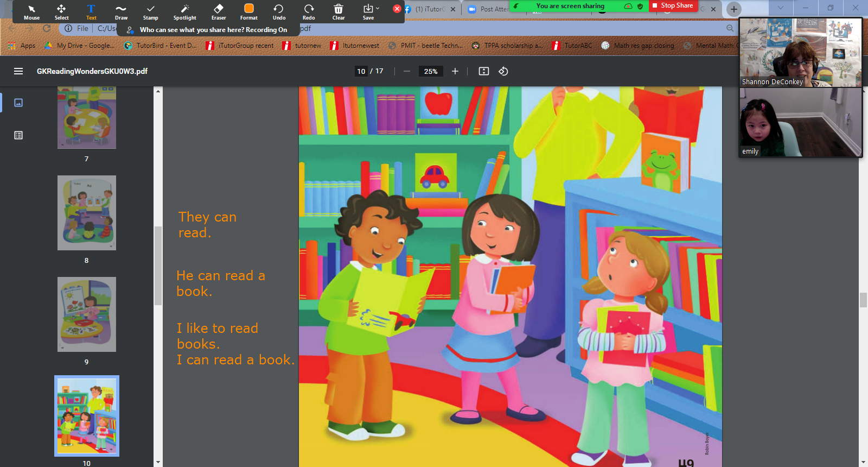Viewport: 868px width, 467px height.
Task: Zoom out the PDF with minus button
Action: [x=407, y=71]
